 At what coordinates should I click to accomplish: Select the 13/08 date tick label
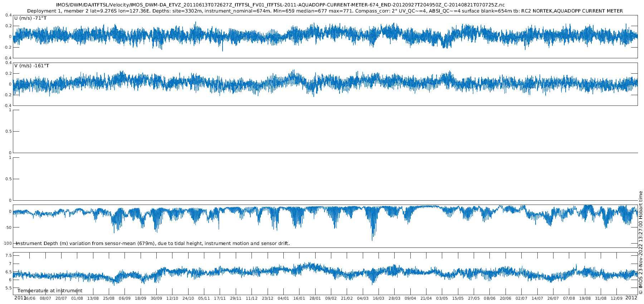click(93, 299)
